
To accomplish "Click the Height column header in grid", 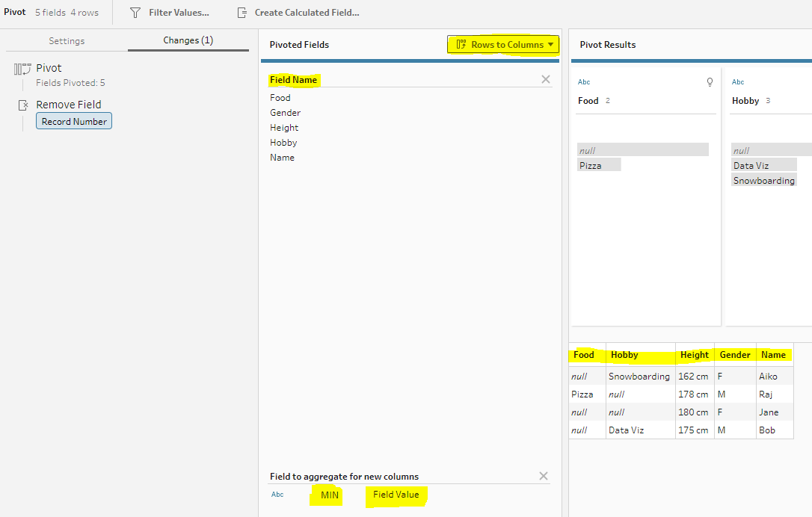I will (694, 355).
